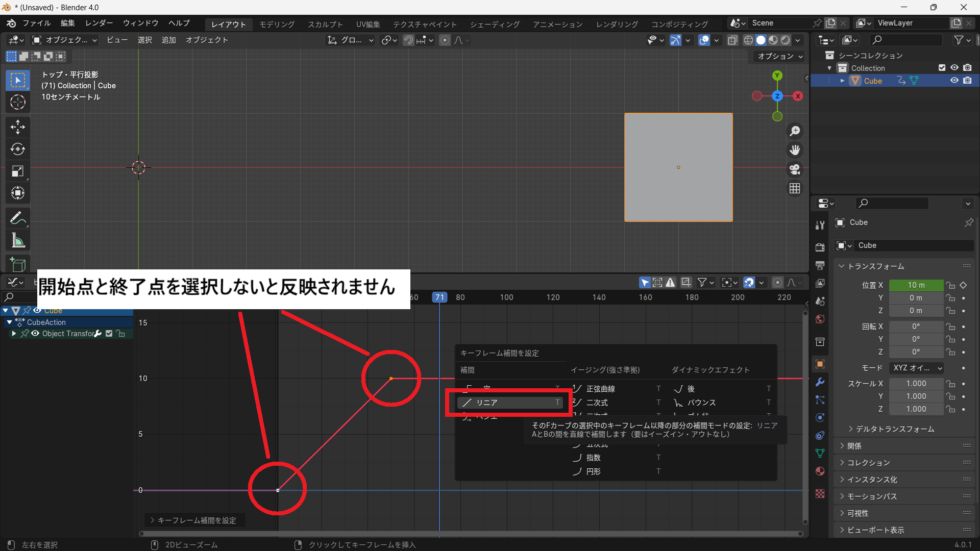The height and width of the screenshot is (551, 980).
Task: Toggle Object Transforms channel checkbox
Action: 109,334
